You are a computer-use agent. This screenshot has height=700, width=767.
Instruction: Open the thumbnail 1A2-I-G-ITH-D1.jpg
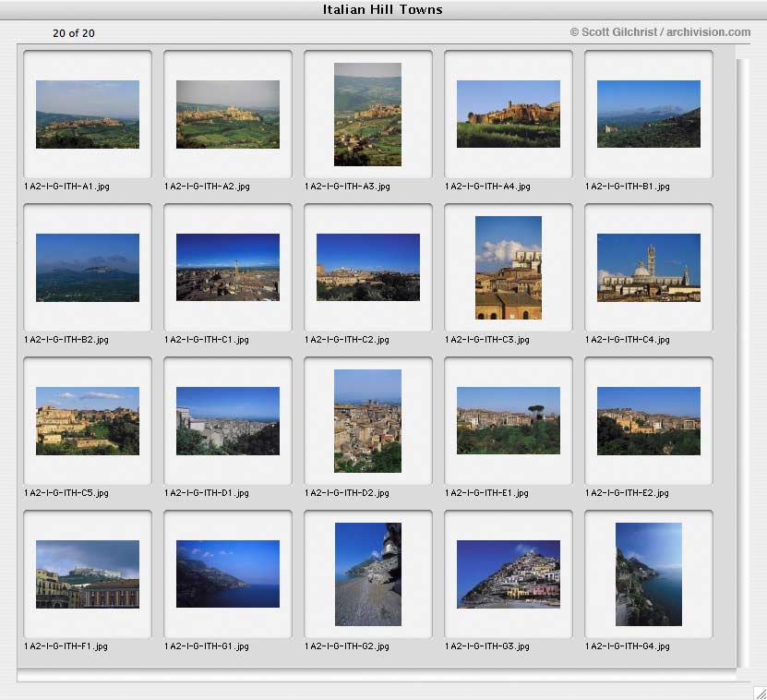pyautogui.click(x=228, y=421)
